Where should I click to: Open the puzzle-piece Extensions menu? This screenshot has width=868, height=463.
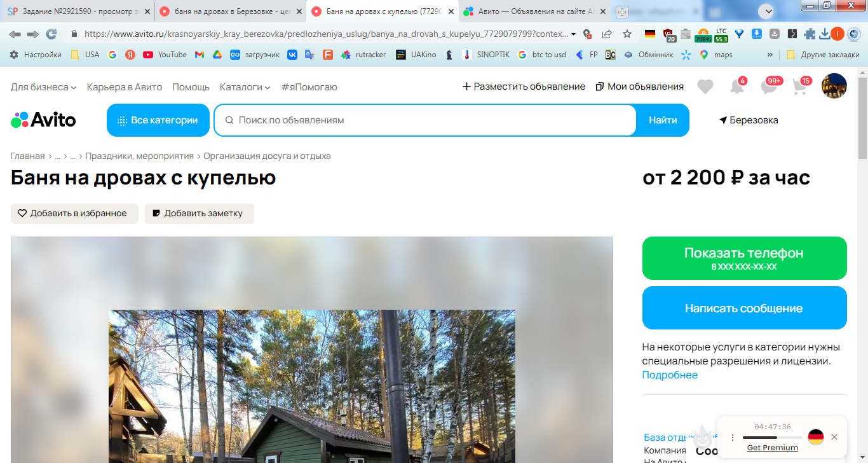click(810, 34)
